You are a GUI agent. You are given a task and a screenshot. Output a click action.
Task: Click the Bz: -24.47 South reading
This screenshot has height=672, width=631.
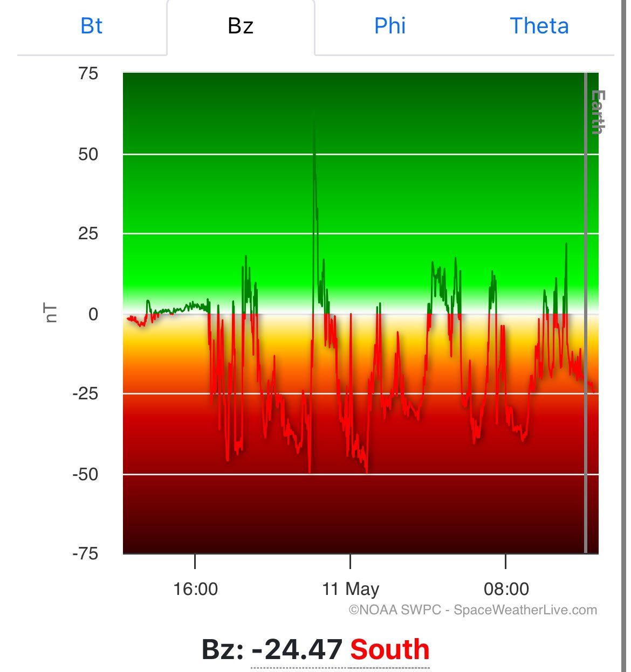pos(315,649)
